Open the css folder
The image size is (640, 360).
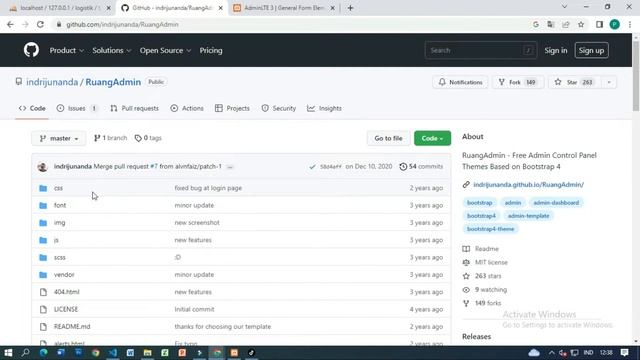tap(58, 188)
